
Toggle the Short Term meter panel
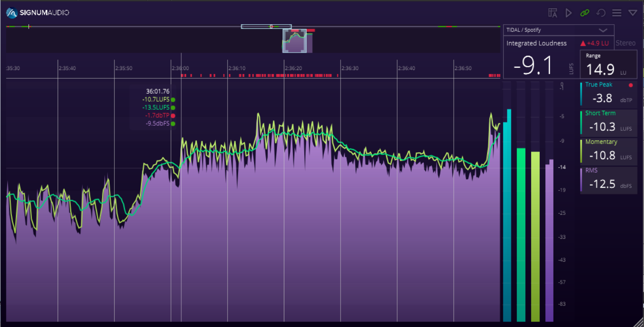(x=608, y=123)
